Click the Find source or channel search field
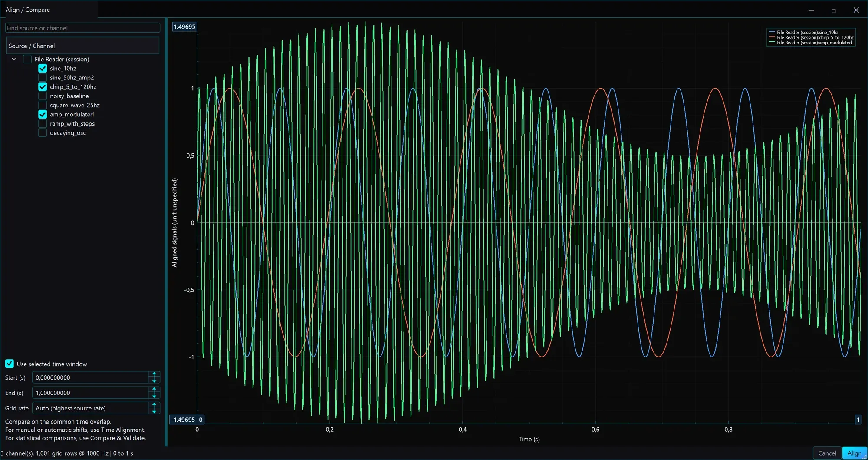 83,28
